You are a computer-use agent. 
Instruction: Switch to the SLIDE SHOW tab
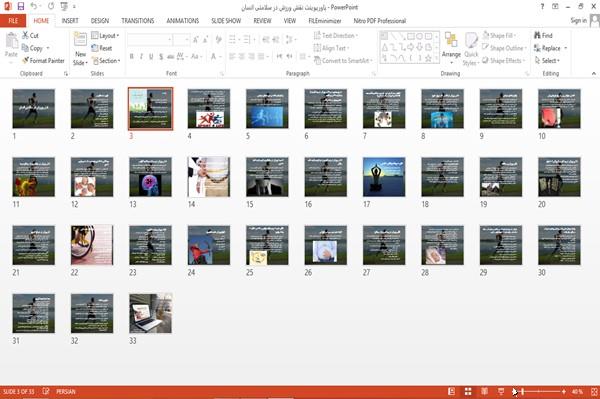[x=226, y=21]
